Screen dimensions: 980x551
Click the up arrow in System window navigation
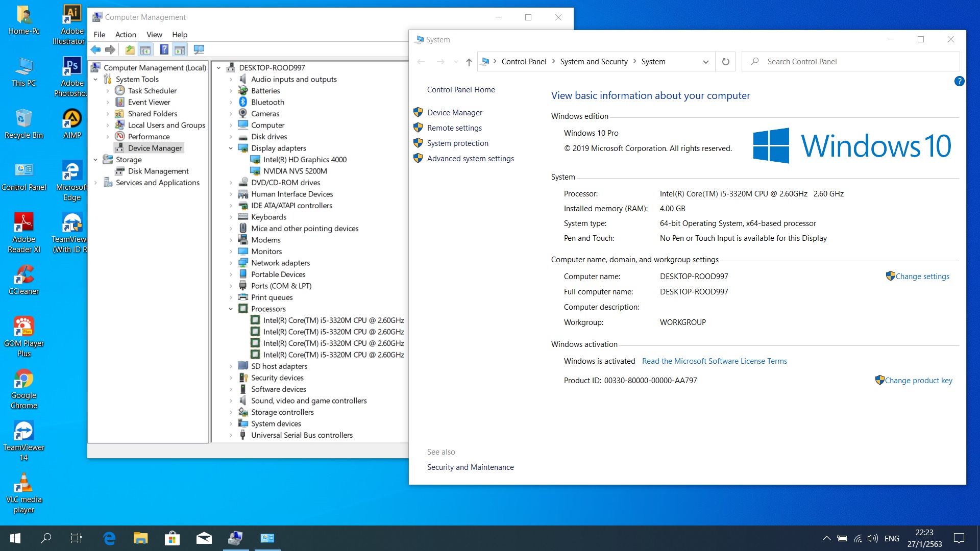coord(469,62)
